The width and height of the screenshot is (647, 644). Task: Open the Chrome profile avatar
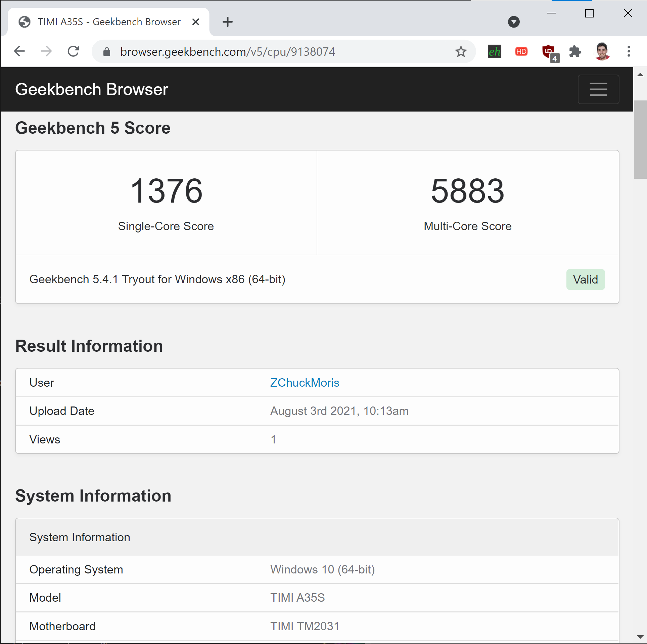click(602, 51)
